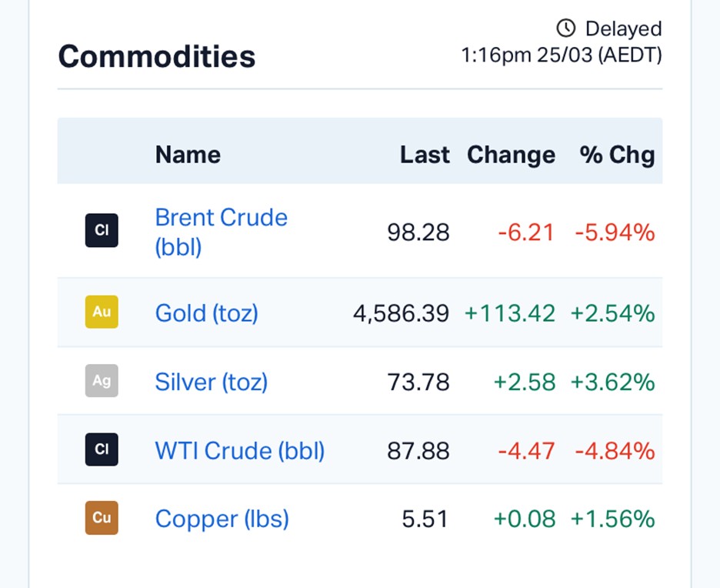Open the WTI Crude (bbl) link
This screenshot has width=720, height=588.
pyautogui.click(x=239, y=450)
